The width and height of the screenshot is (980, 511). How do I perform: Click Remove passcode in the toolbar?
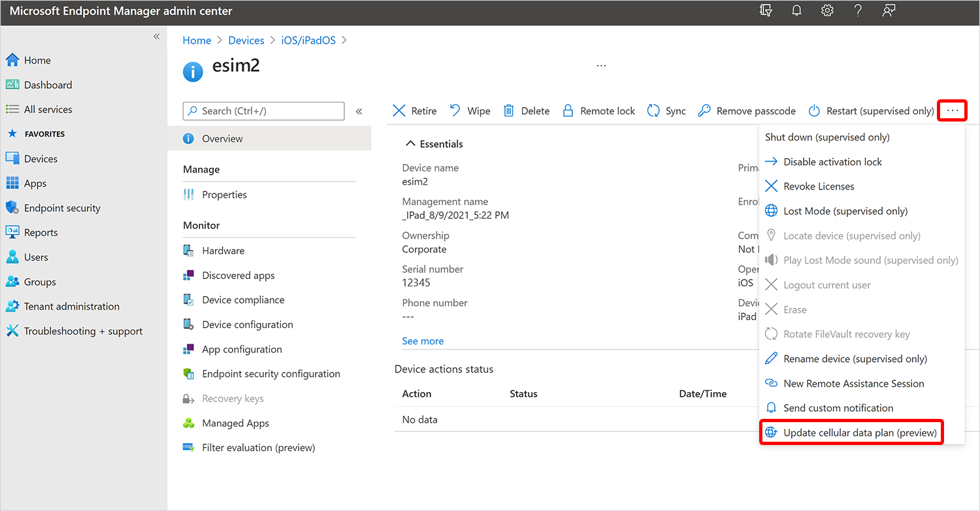coord(747,111)
